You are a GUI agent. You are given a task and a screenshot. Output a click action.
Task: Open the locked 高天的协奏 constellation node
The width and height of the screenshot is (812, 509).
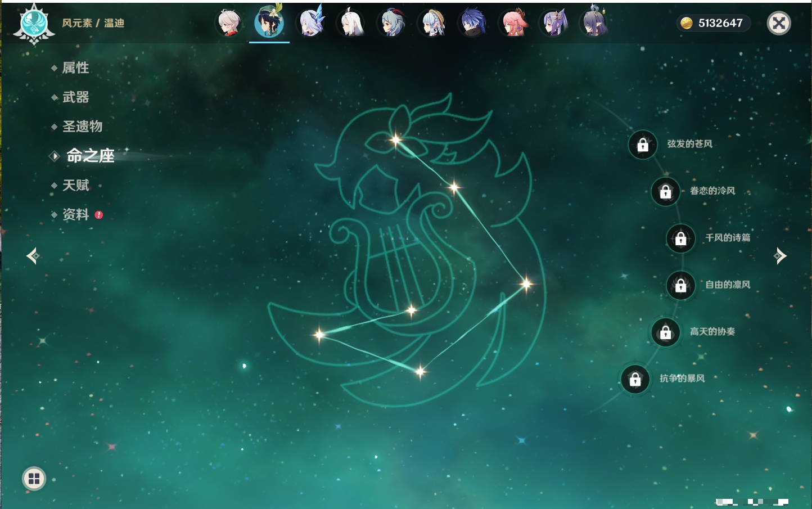pos(665,332)
